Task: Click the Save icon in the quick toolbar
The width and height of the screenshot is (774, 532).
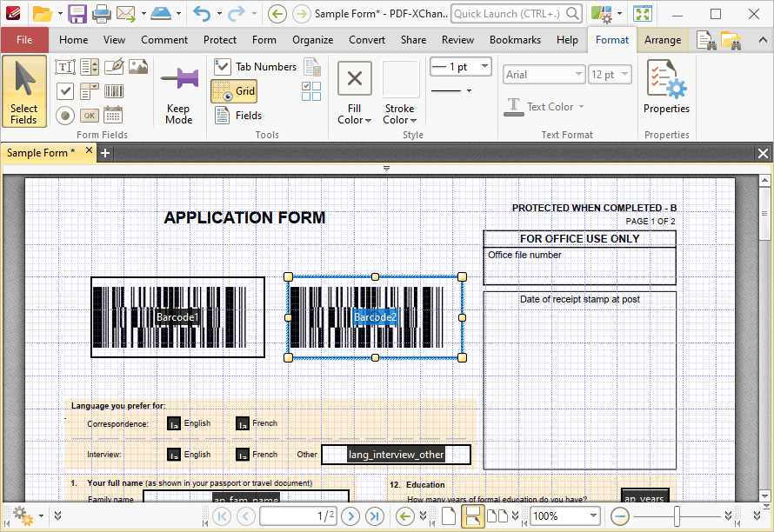Action: coord(77,14)
